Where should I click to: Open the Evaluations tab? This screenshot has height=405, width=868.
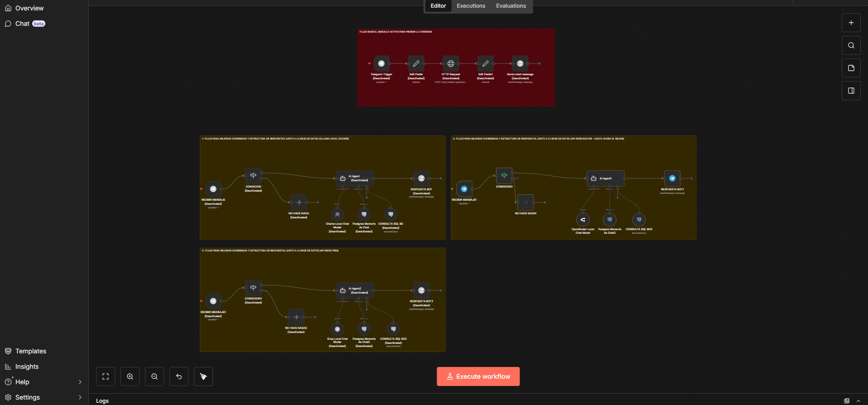tap(511, 6)
